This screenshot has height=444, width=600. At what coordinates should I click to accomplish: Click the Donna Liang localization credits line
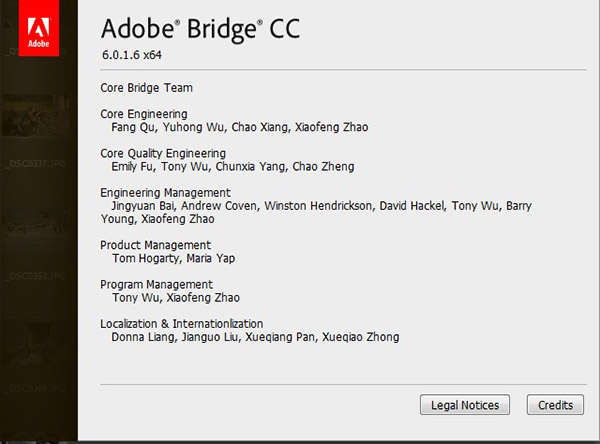point(255,337)
